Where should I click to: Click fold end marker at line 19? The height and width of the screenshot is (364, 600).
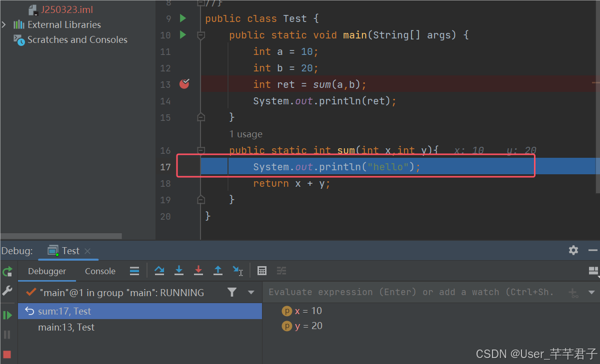pos(201,200)
